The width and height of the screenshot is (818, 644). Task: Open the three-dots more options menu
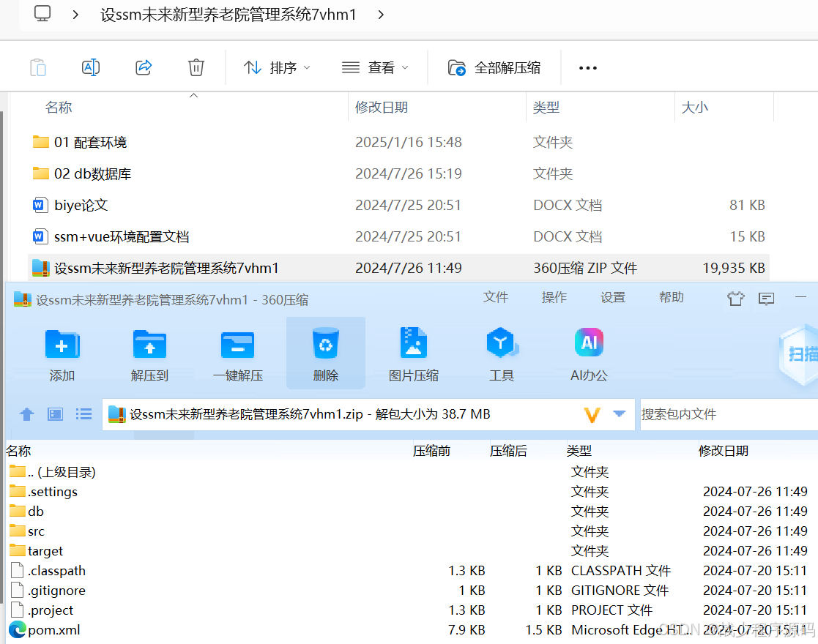(x=588, y=68)
